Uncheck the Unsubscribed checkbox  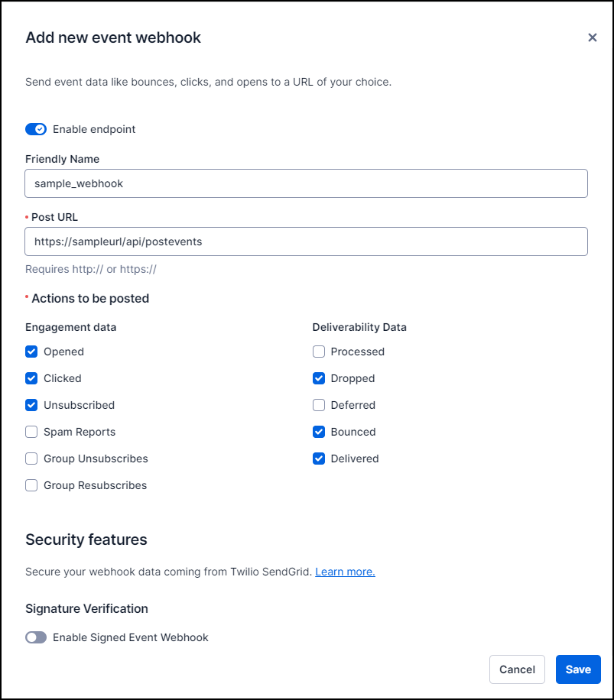(x=31, y=405)
